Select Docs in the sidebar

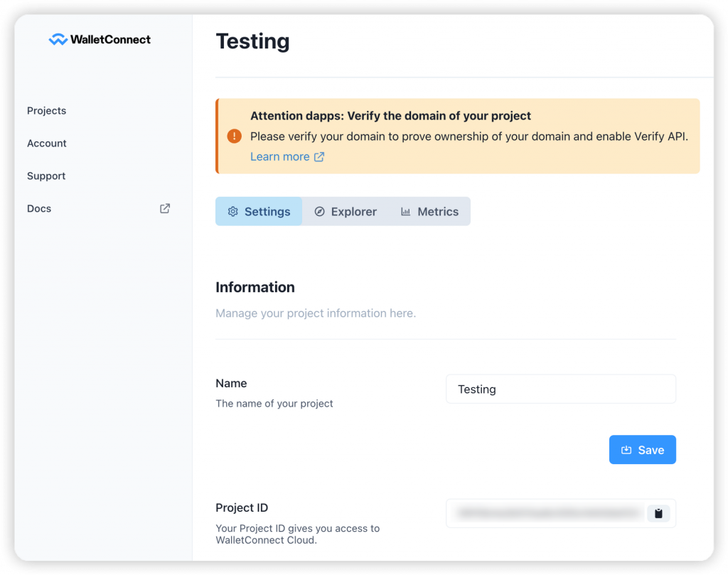(x=39, y=209)
